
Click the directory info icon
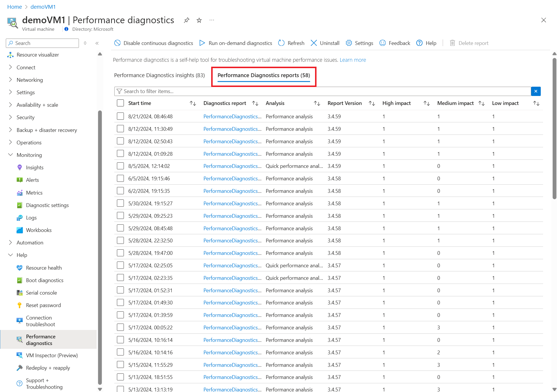pos(66,29)
